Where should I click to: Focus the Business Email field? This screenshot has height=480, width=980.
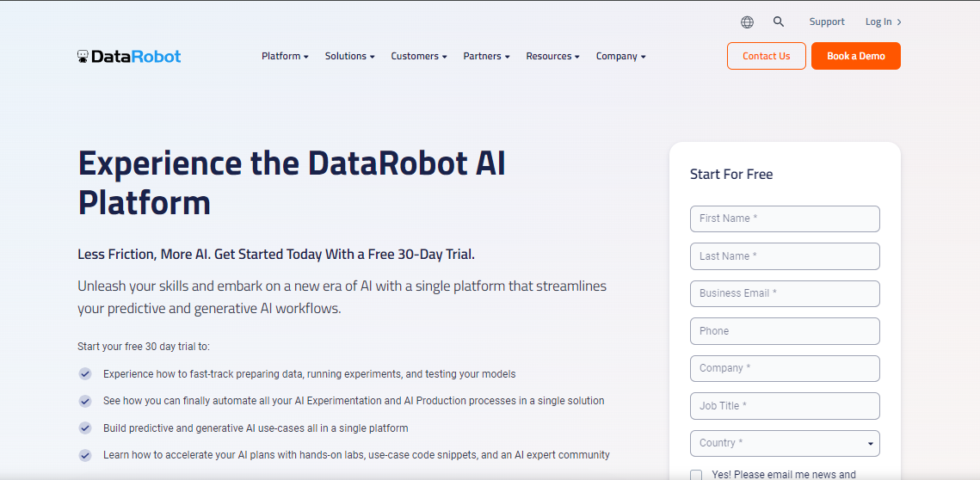(785, 293)
